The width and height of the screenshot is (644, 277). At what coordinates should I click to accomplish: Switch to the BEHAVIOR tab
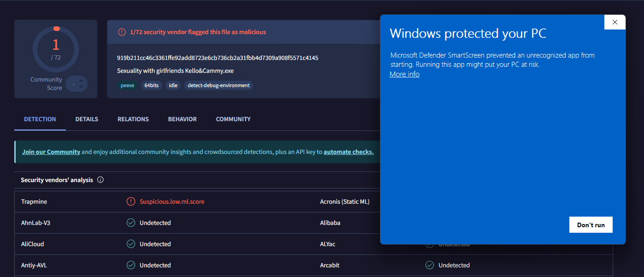(x=183, y=119)
